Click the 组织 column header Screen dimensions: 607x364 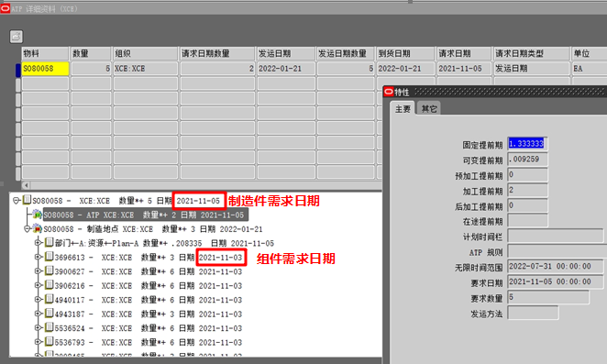click(x=146, y=53)
